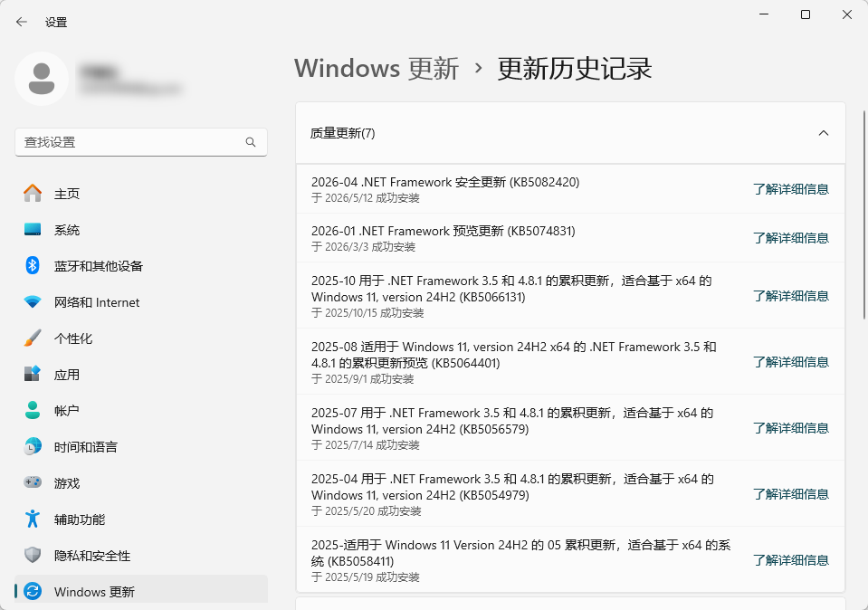Click the 于 2025/10/15 成功安装 status
Screen dimensions: 868x610
click(x=367, y=313)
